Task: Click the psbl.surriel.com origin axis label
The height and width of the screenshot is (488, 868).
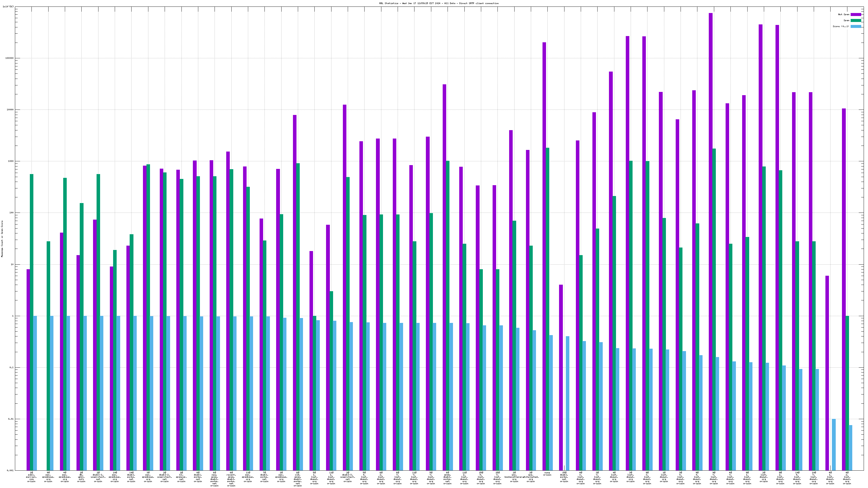Action: pyautogui.click(x=31, y=477)
